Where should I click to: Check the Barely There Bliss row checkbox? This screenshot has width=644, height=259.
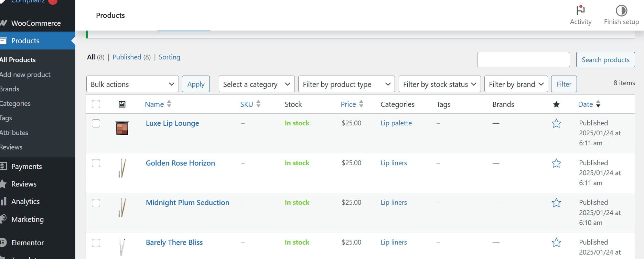[x=96, y=243]
